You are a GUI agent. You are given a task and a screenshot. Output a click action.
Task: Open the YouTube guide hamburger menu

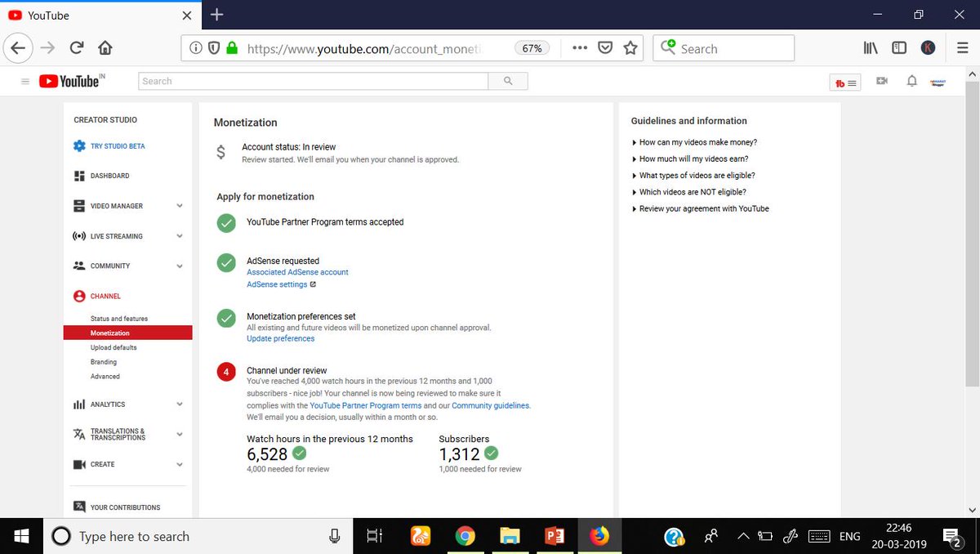click(x=24, y=81)
